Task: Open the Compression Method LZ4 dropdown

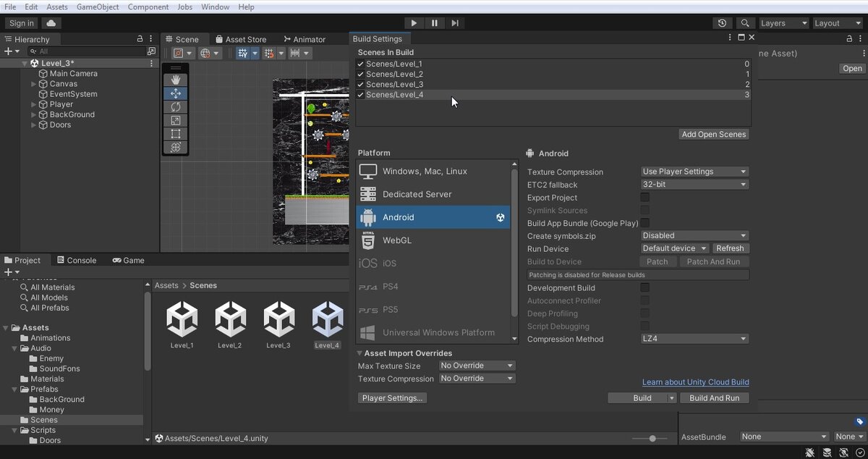Action: [694, 339]
